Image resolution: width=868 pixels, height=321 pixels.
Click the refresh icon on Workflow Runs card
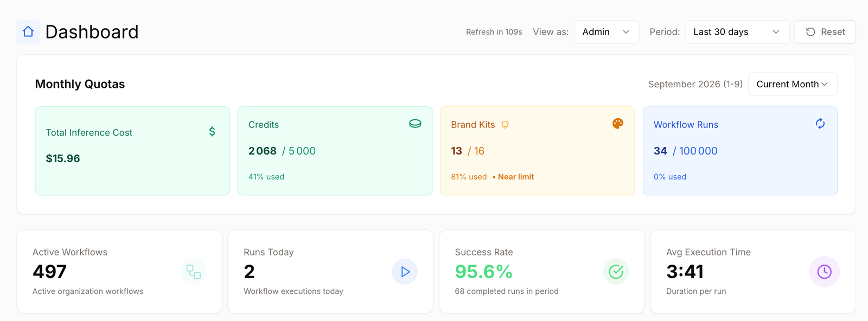pyautogui.click(x=820, y=124)
